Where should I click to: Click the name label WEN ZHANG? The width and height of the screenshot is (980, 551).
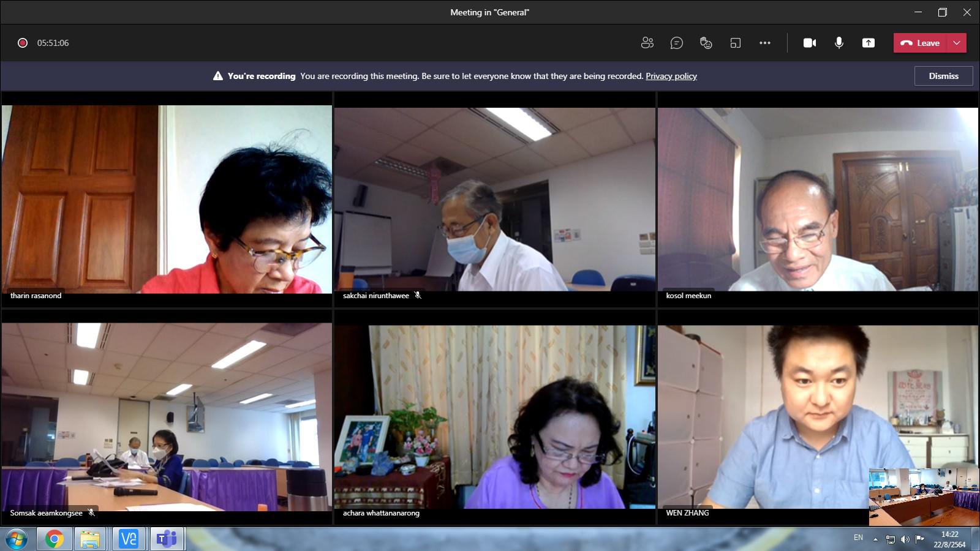point(687,513)
